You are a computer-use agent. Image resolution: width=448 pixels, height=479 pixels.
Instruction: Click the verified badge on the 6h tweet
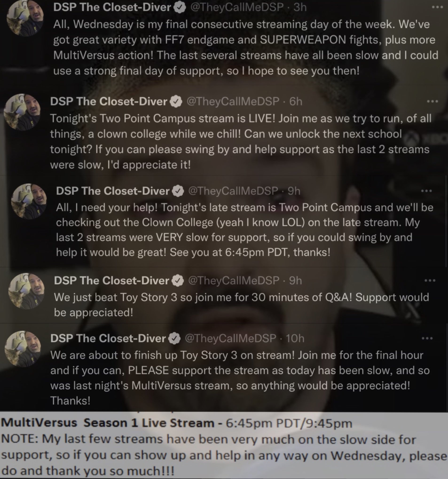[x=176, y=102]
